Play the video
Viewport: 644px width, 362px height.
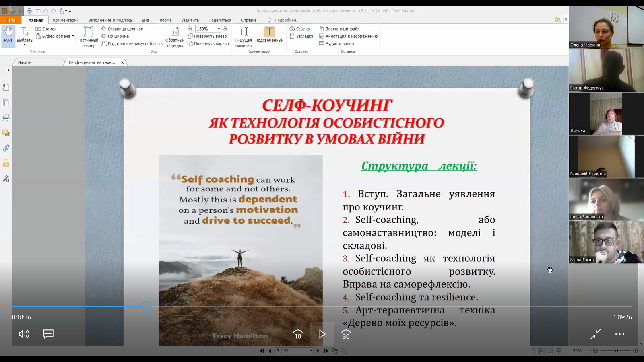[322, 334]
